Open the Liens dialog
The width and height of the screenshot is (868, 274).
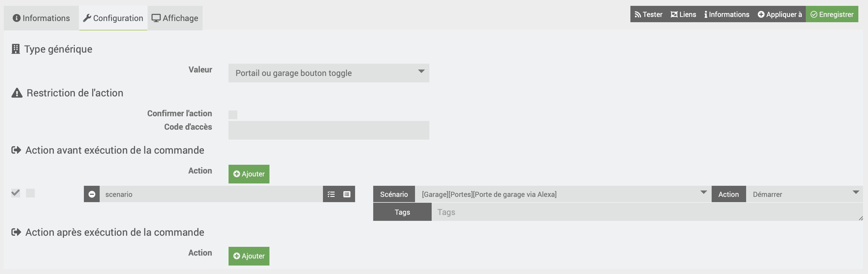pyautogui.click(x=683, y=15)
